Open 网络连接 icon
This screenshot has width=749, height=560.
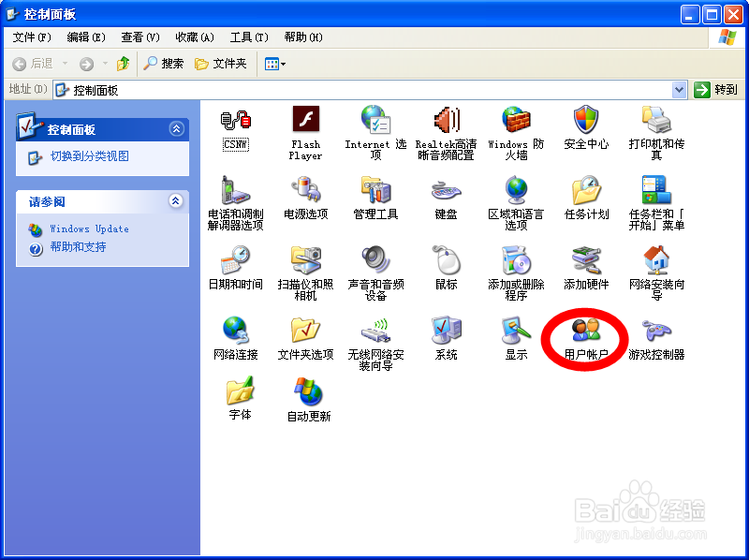point(236,331)
